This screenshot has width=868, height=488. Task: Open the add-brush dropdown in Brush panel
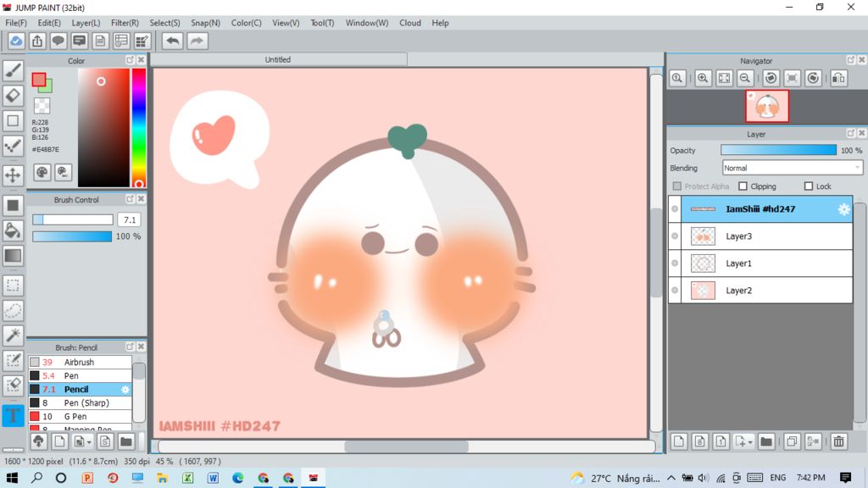pos(89,442)
